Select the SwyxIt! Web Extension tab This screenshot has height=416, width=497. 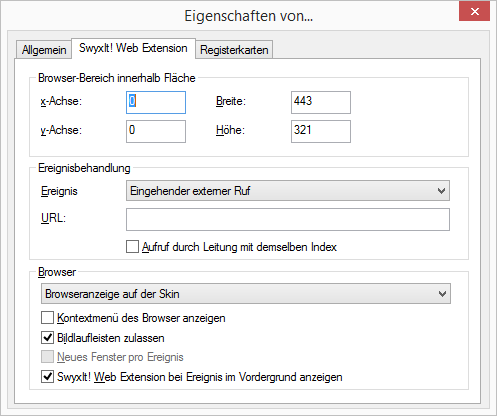133,48
